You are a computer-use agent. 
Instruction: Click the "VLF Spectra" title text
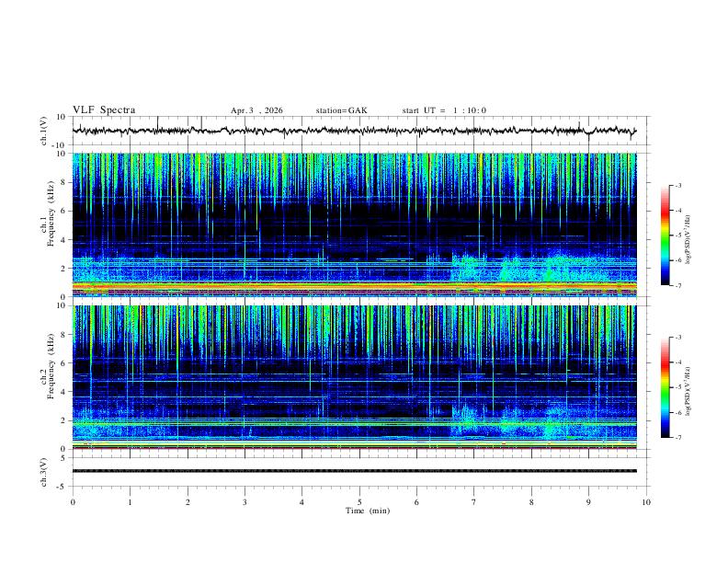104,110
